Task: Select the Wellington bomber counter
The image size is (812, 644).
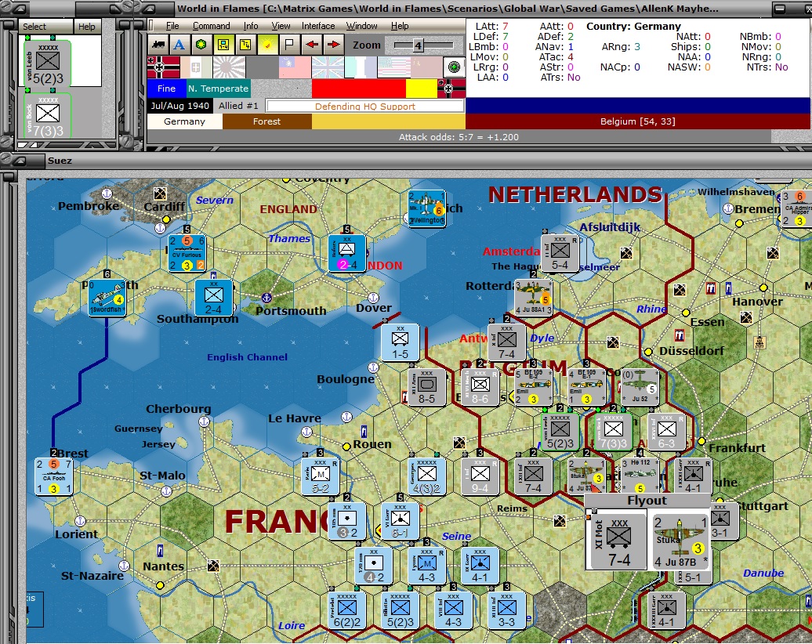Action: pyautogui.click(x=426, y=208)
